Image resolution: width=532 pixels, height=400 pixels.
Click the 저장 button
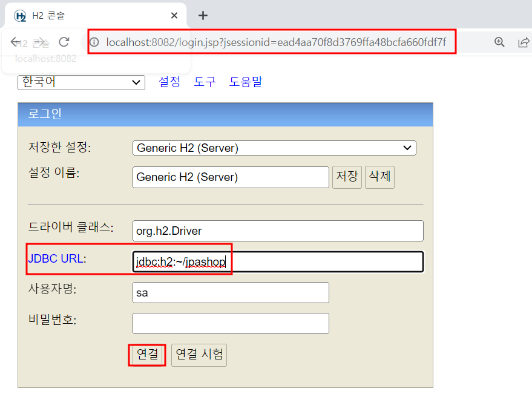347,177
